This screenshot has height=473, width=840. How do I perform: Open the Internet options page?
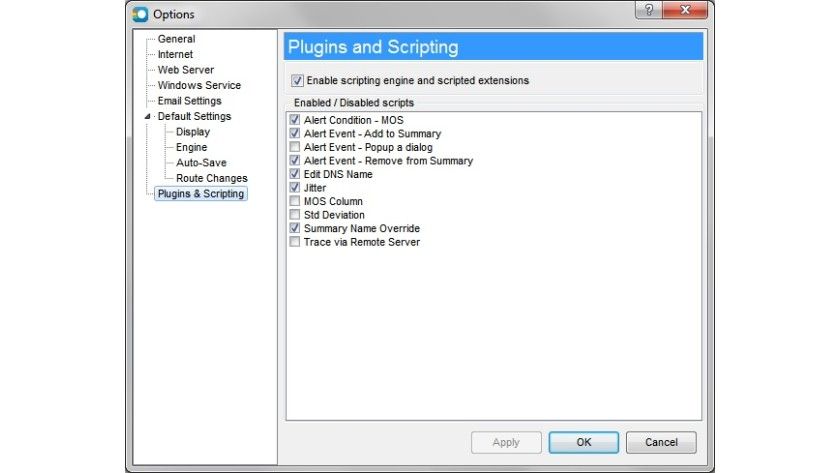click(175, 55)
